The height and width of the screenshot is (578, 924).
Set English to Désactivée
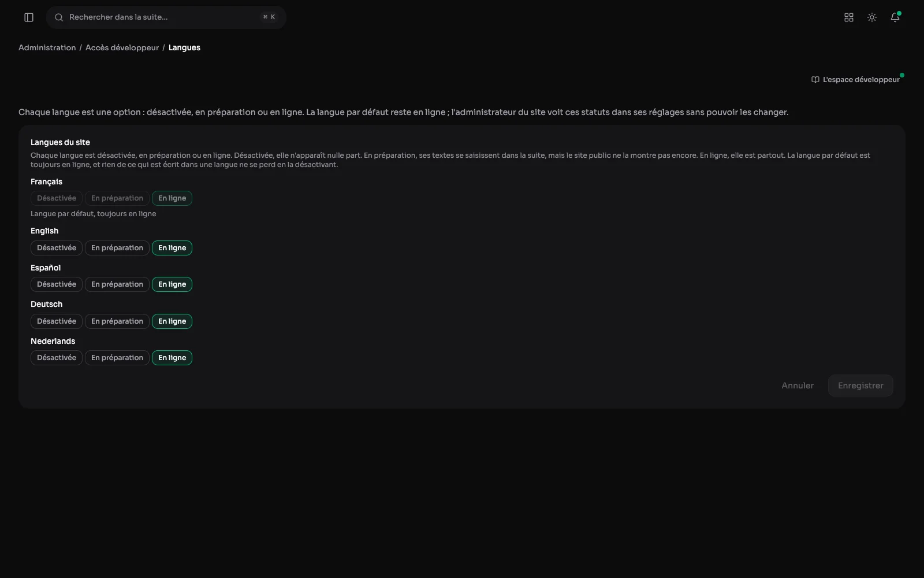coord(57,248)
